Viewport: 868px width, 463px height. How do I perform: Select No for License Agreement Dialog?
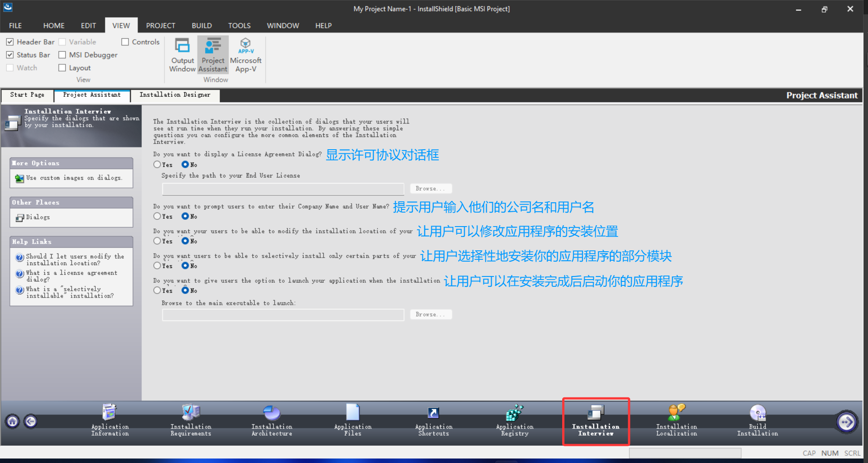(x=185, y=165)
